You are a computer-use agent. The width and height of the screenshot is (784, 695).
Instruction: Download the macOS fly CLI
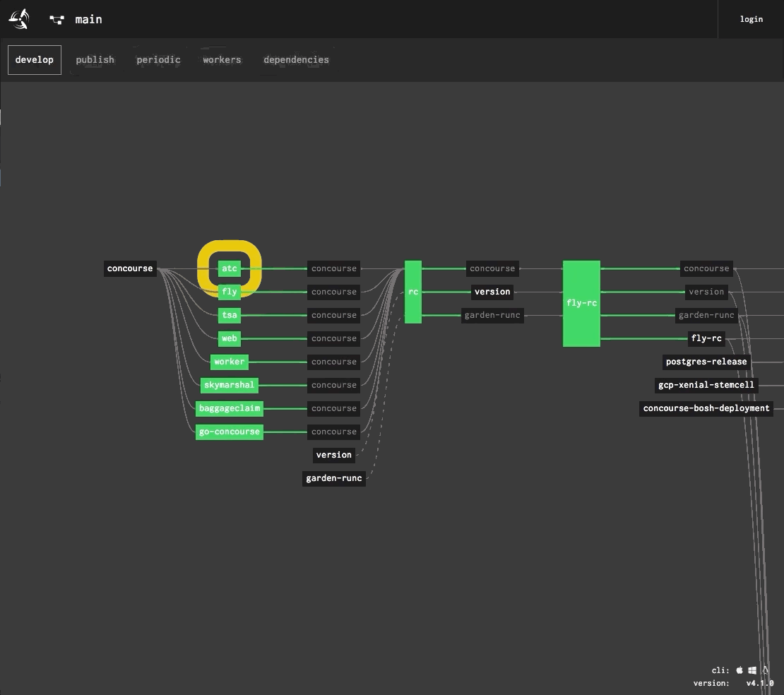click(740, 670)
